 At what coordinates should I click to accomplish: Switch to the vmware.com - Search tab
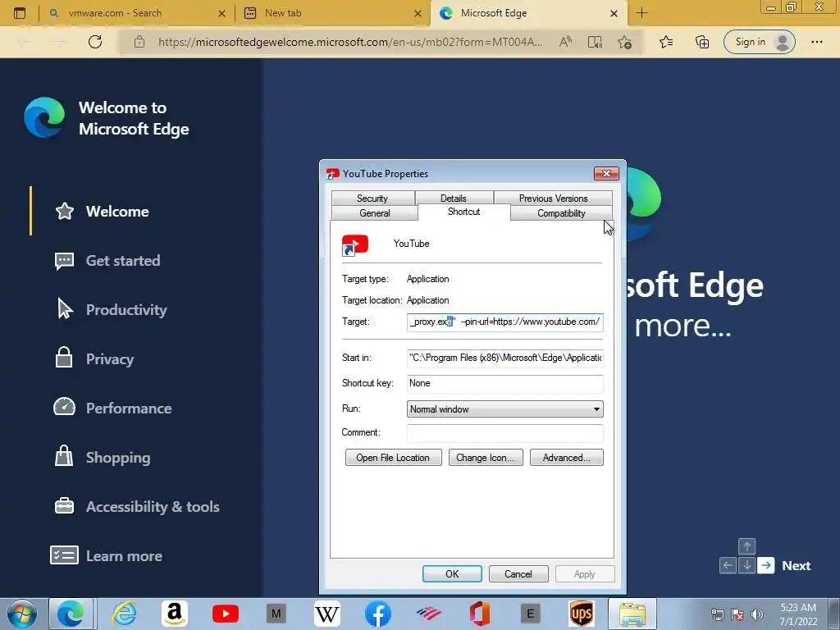(135, 13)
